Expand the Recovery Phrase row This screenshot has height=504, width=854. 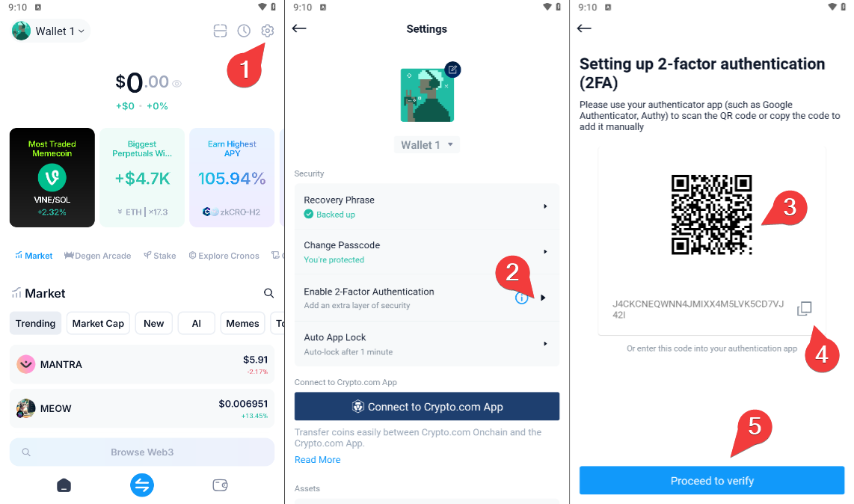[427, 206]
